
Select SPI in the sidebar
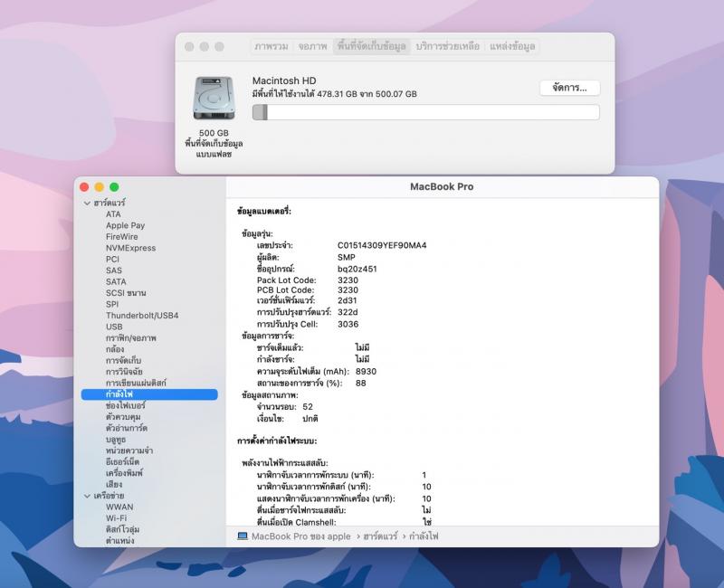[111, 304]
